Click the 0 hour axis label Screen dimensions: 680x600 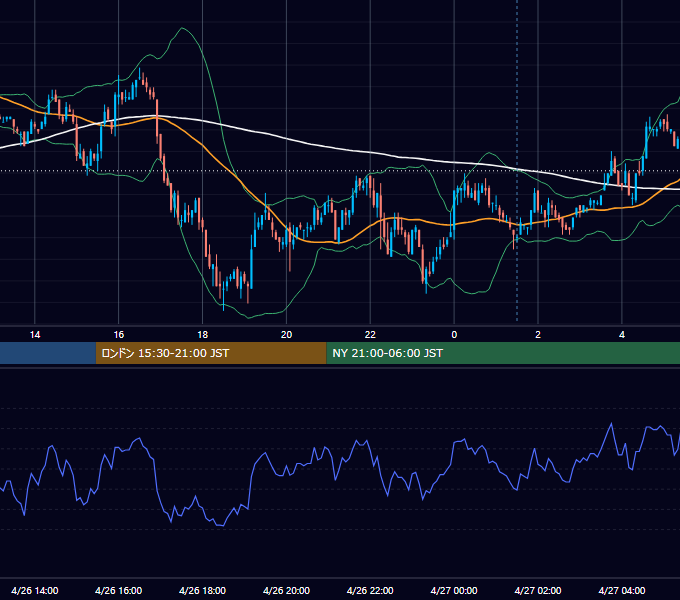coord(454,335)
